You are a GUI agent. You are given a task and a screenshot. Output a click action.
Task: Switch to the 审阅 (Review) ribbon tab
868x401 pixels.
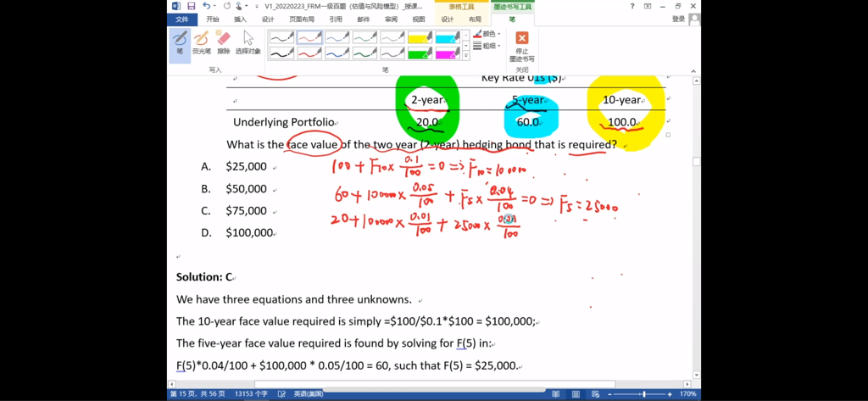tap(391, 19)
